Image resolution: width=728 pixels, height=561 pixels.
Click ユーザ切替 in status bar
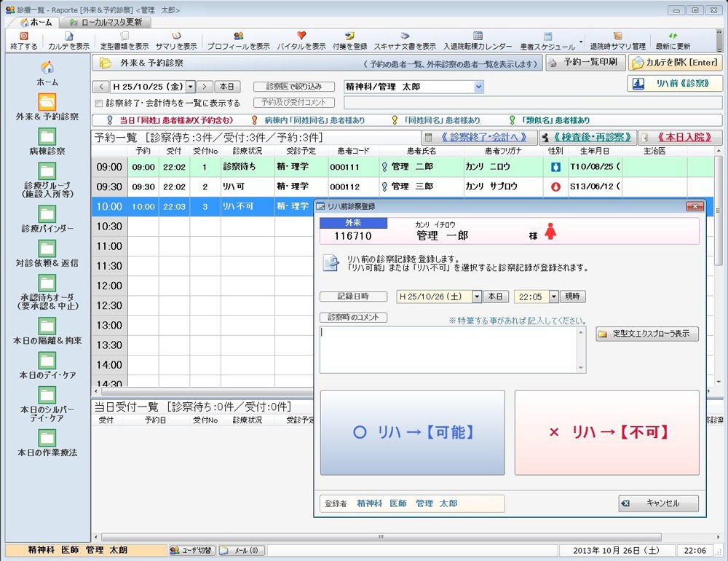[x=192, y=550]
